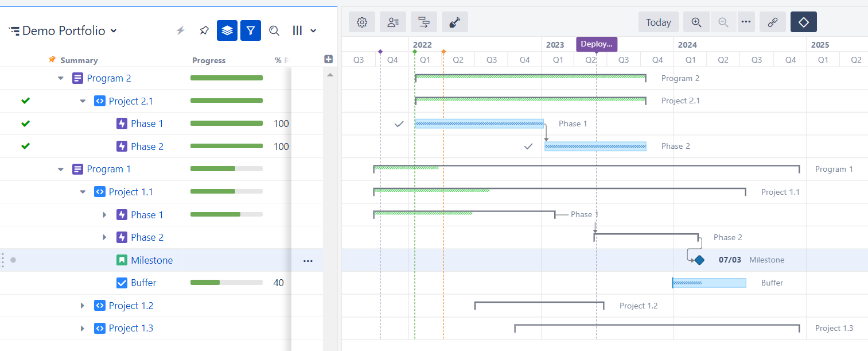The width and height of the screenshot is (868, 351).
Task: Select the Buffer bar in the Gantt chart
Action: point(709,283)
